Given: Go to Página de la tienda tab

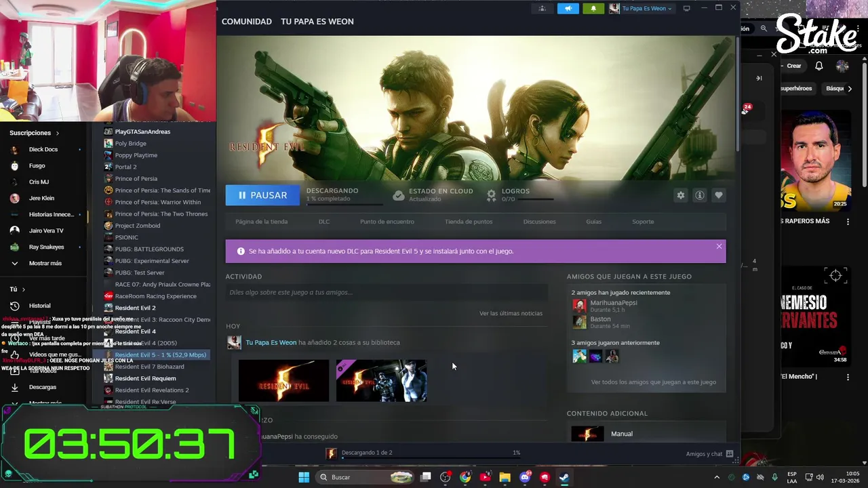Looking at the screenshot, I should [261, 222].
